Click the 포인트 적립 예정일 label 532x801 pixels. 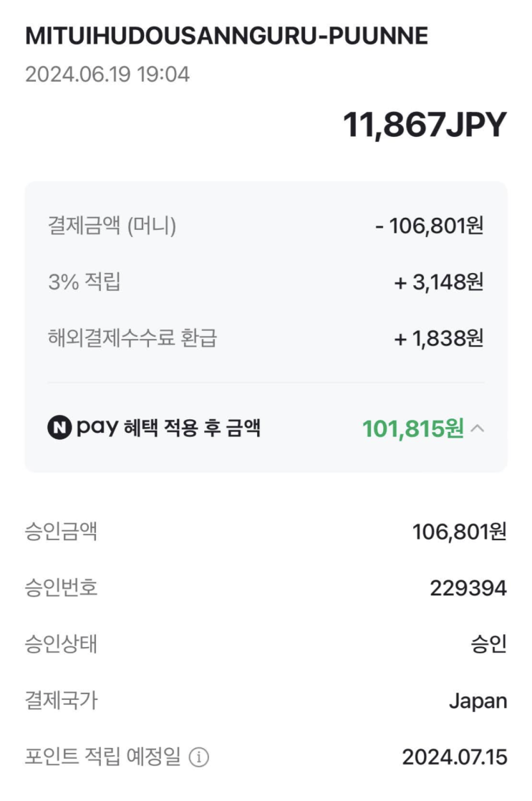(102, 757)
